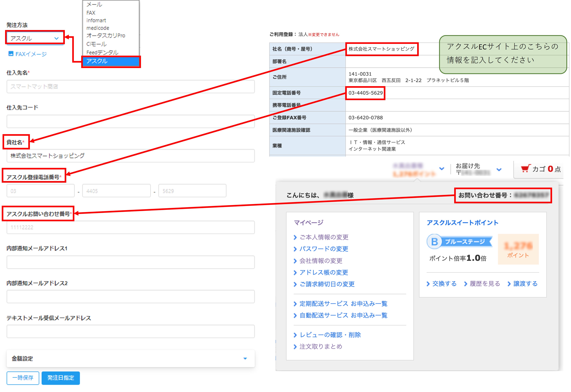The height and width of the screenshot is (392, 571).
Task: Click 譲渡する points link
Action: pos(525,284)
